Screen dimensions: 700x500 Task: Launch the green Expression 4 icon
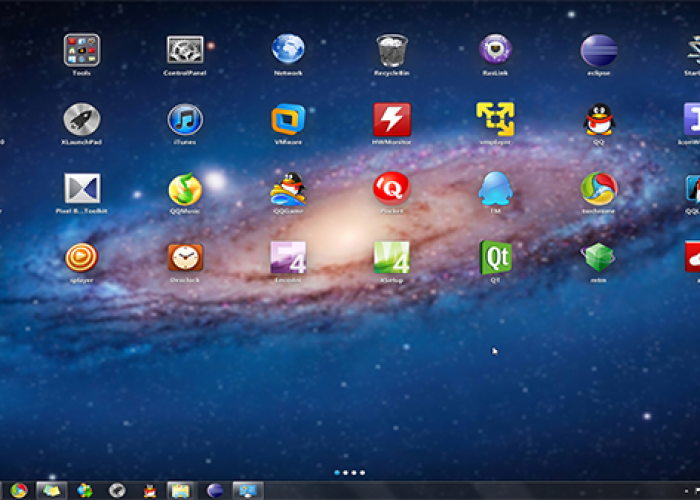tap(392, 258)
